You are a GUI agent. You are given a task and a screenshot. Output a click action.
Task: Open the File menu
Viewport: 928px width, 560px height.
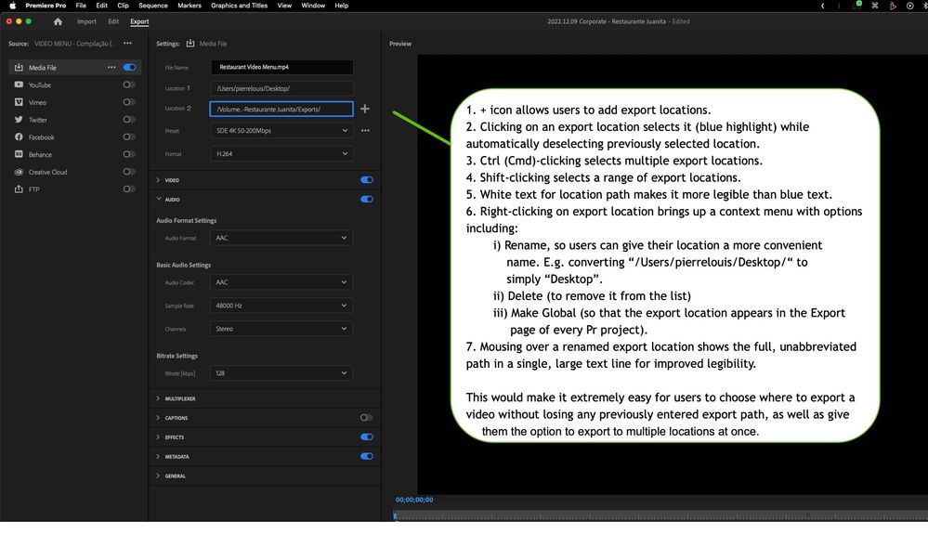pos(81,6)
